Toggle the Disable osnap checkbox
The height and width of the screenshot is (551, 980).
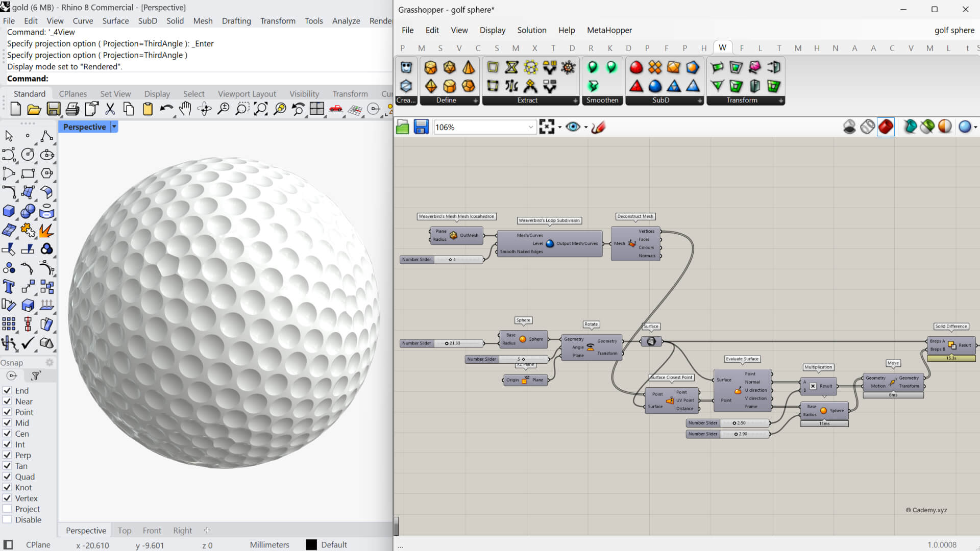pos(7,519)
